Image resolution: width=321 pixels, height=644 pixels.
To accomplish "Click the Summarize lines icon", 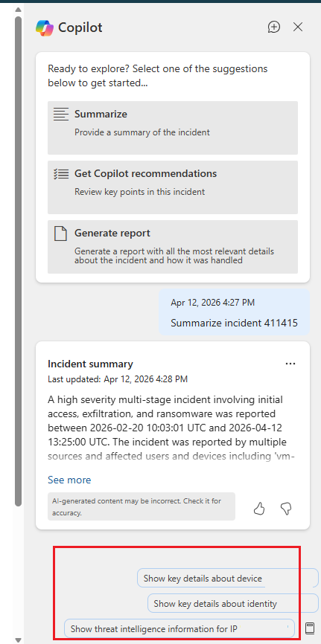I will point(61,115).
